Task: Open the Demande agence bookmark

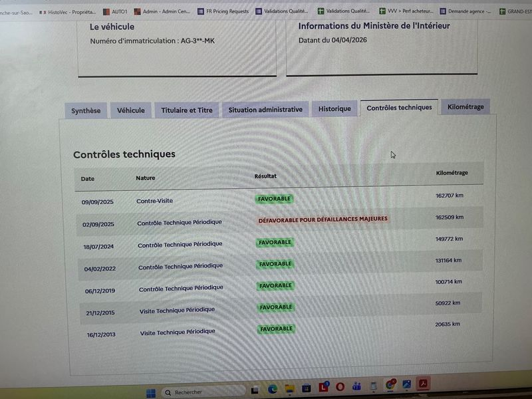Action: [x=465, y=11]
